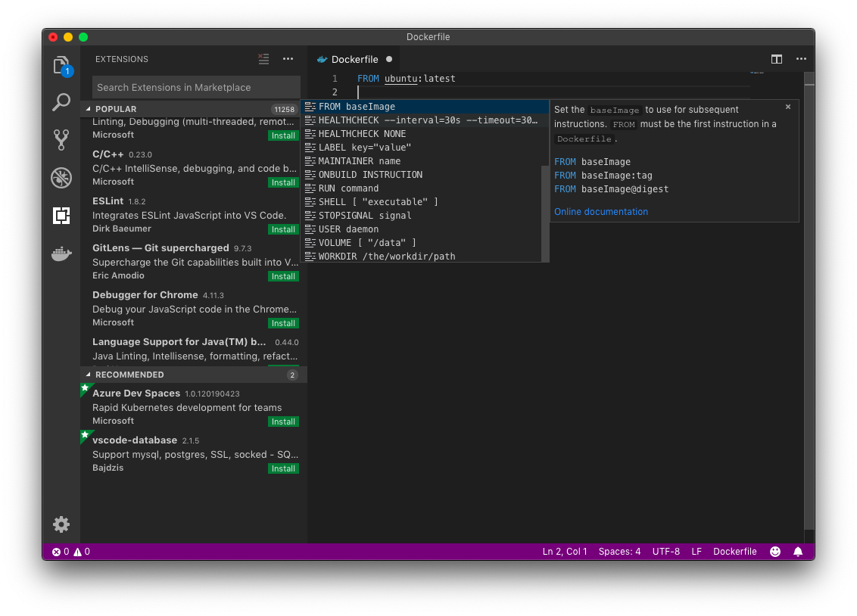This screenshot has height=616, width=857.
Task: Install the top Microsoft linting extension
Action: [x=283, y=135]
